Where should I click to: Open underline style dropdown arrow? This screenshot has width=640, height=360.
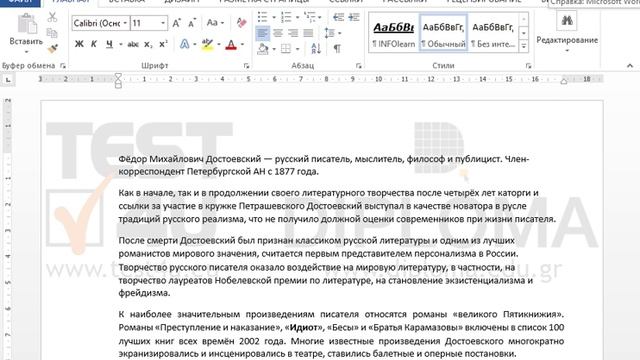pos(121,44)
